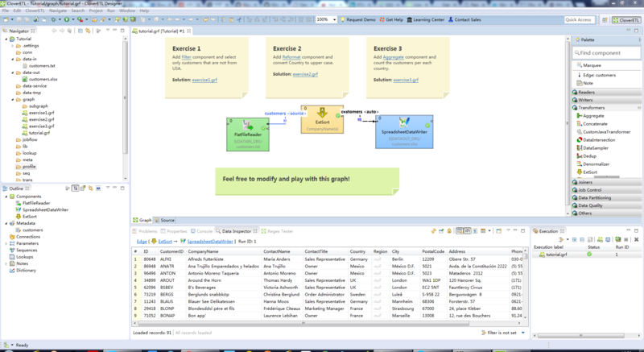
Task: Choose Aggregate component in Palette
Action: tap(591, 116)
